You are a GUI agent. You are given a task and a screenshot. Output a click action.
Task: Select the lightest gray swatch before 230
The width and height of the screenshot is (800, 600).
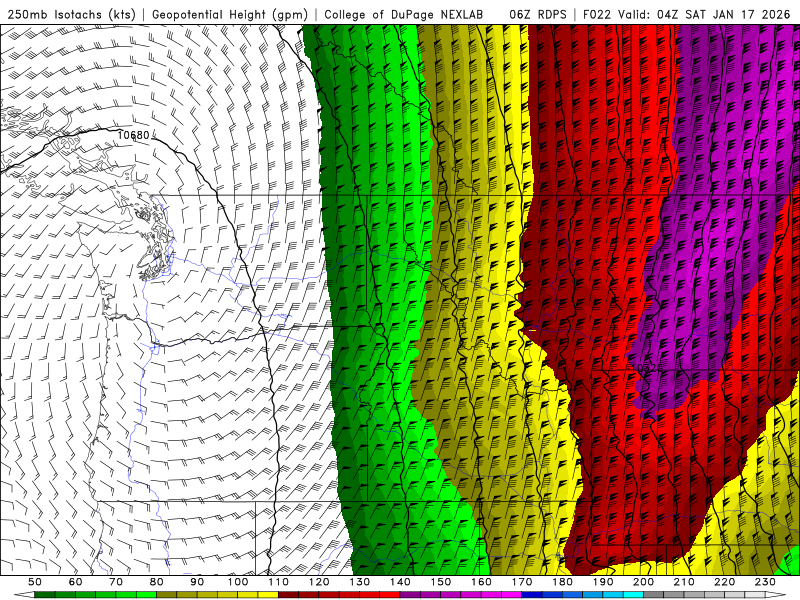point(755,594)
